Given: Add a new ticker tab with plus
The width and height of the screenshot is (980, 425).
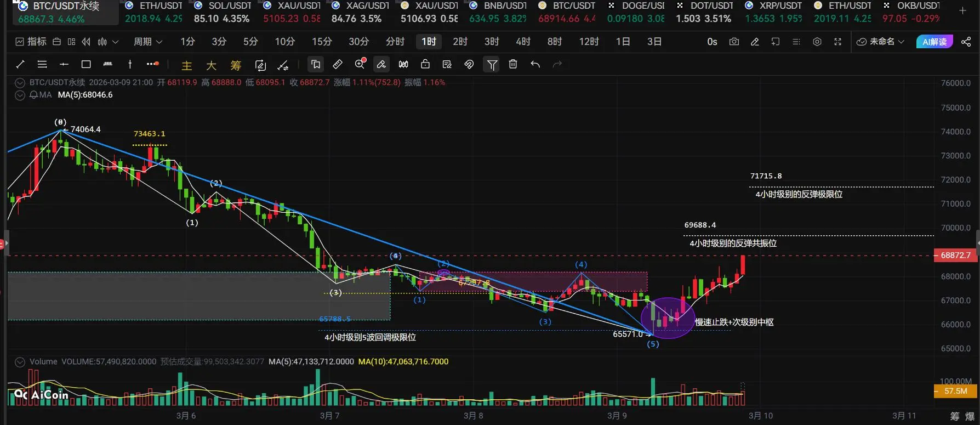Looking at the screenshot, I should click(x=962, y=10).
